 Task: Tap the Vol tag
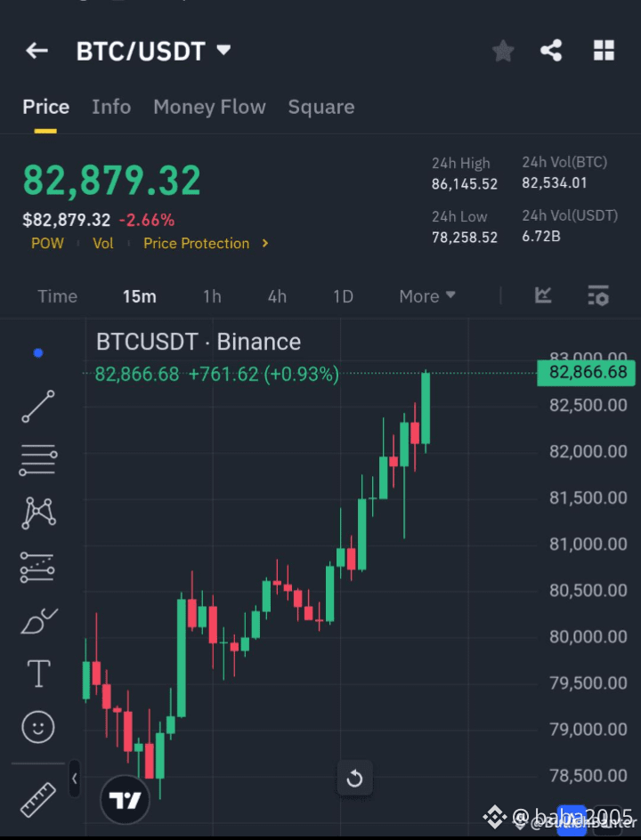(x=103, y=243)
